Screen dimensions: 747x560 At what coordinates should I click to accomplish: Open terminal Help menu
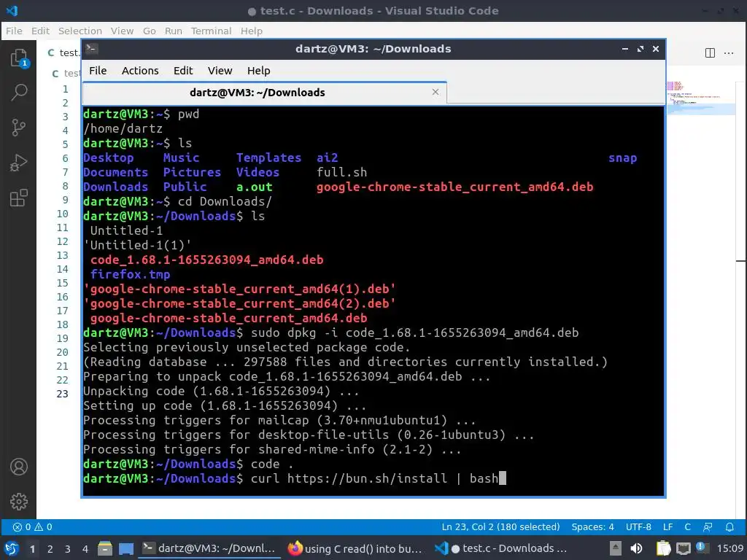pyautogui.click(x=259, y=71)
